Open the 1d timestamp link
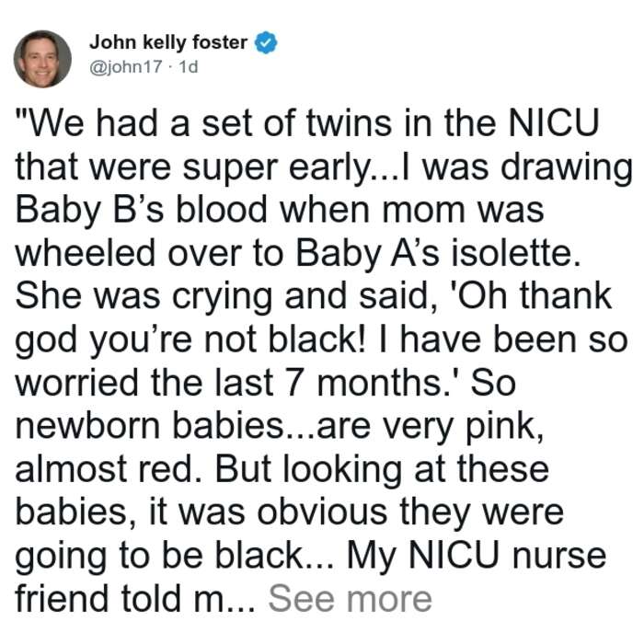Screen dimensions: 644x644 tap(188, 66)
